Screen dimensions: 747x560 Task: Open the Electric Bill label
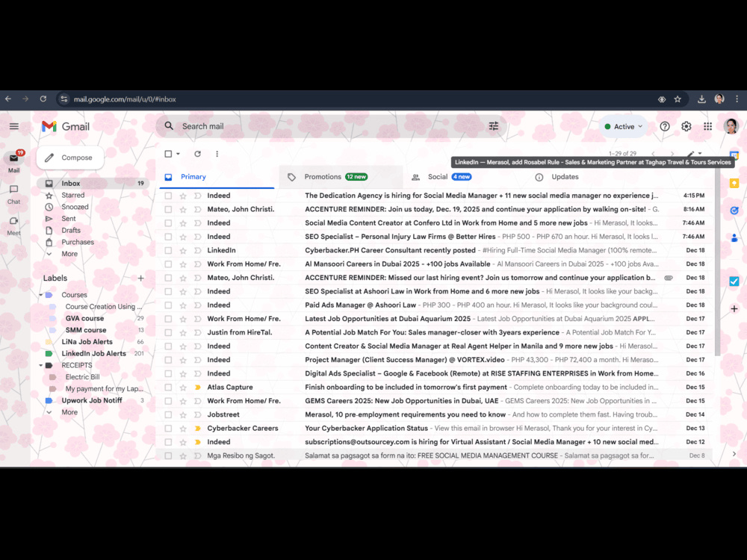(82, 377)
